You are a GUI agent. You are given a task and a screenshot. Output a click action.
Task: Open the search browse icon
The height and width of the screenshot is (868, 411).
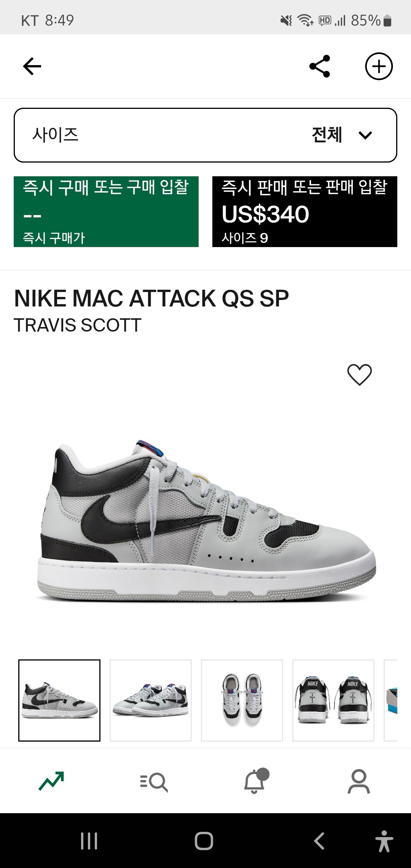click(154, 782)
